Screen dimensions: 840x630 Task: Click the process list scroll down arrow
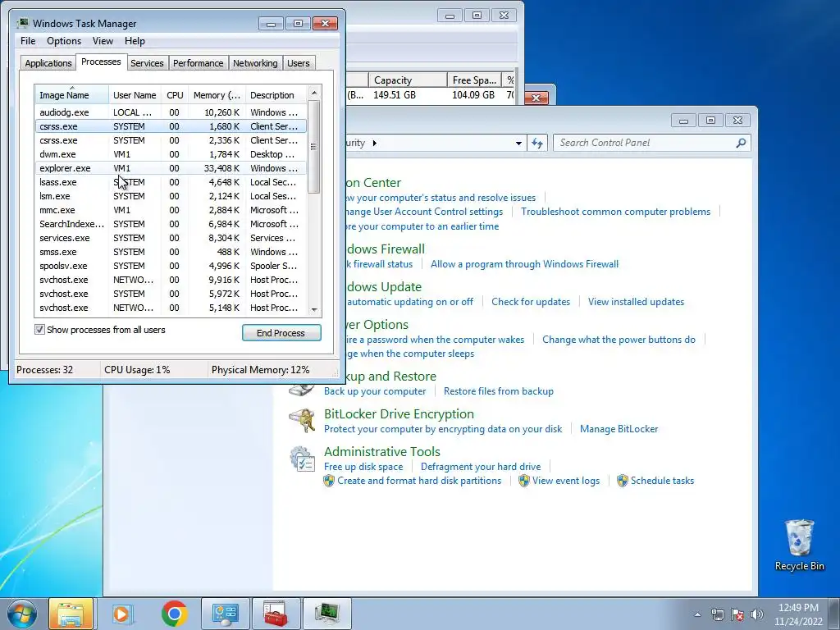(x=314, y=309)
